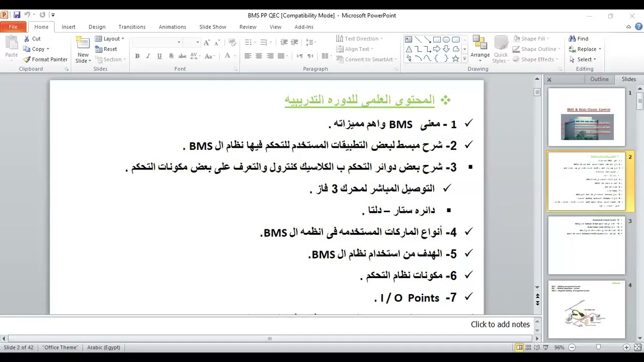644x362 pixels.
Task: Switch to the Outline pane tab
Action: 599,79
